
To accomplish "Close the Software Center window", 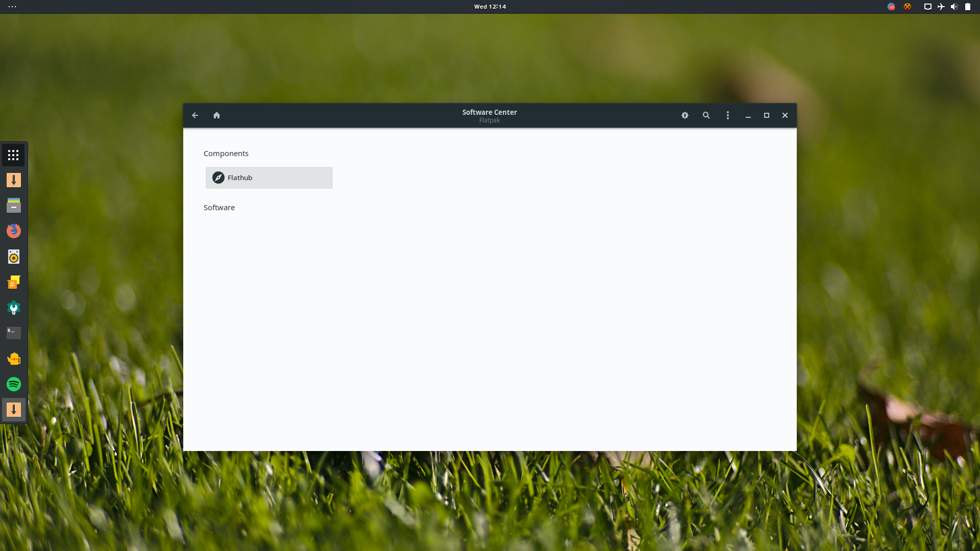I will pyautogui.click(x=785, y=115).
